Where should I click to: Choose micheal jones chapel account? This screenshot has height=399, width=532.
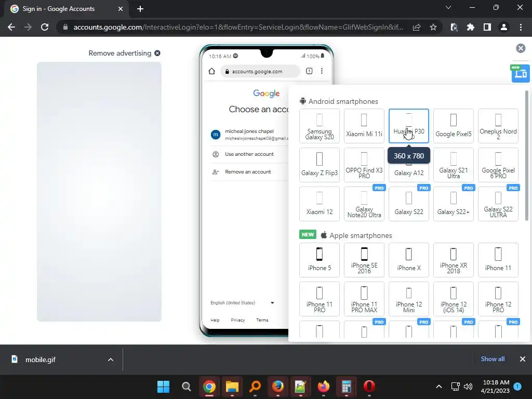pos(249,135)
